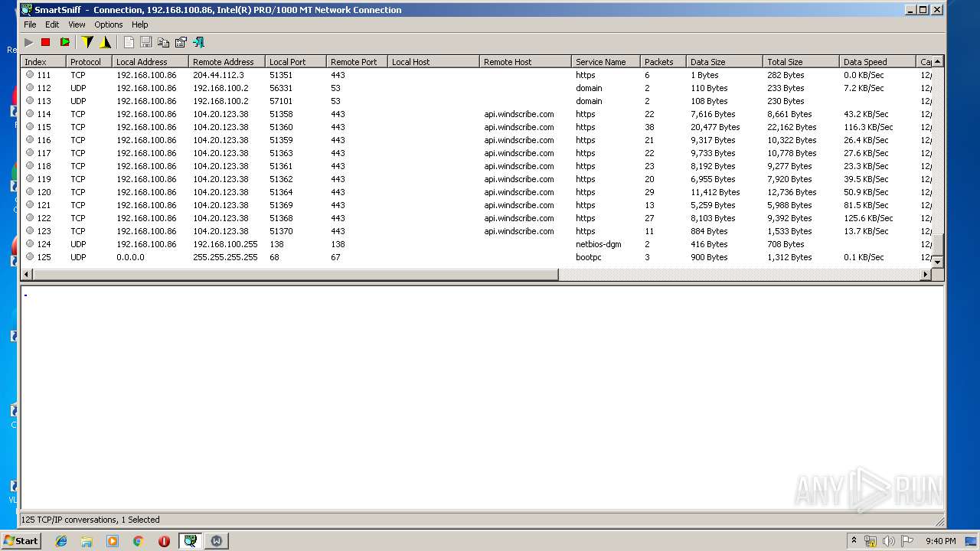Click the exit door toolbar icon

coord(199,42)
